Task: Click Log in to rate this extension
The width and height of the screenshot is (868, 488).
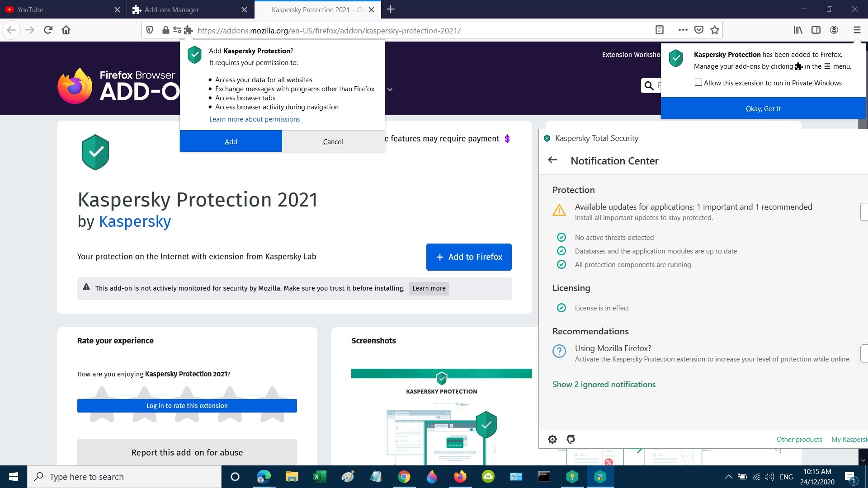Action: [x=187, y=406]
